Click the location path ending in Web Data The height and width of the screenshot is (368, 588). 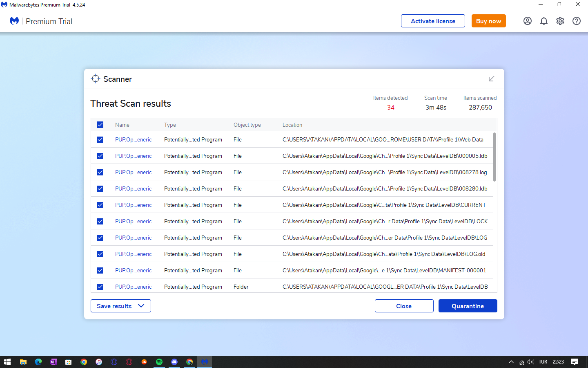pyautogui.click(x=383, y=139)
